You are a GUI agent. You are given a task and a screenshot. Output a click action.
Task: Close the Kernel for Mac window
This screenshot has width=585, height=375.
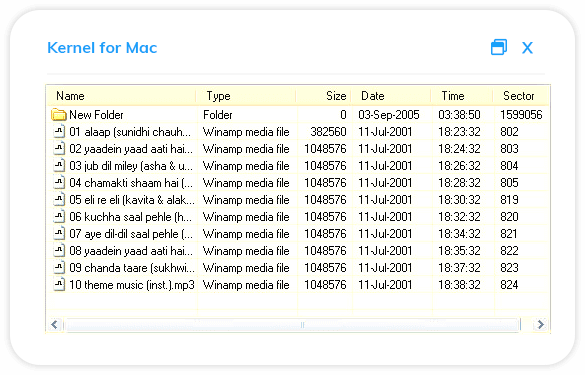pos(527,48)
